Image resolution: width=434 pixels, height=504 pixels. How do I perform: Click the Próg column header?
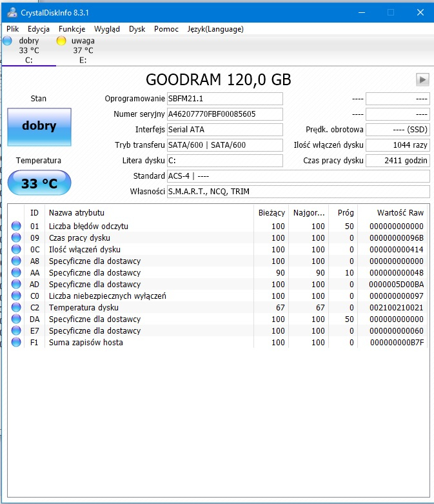pyautogui.click(x=343, y=212)
